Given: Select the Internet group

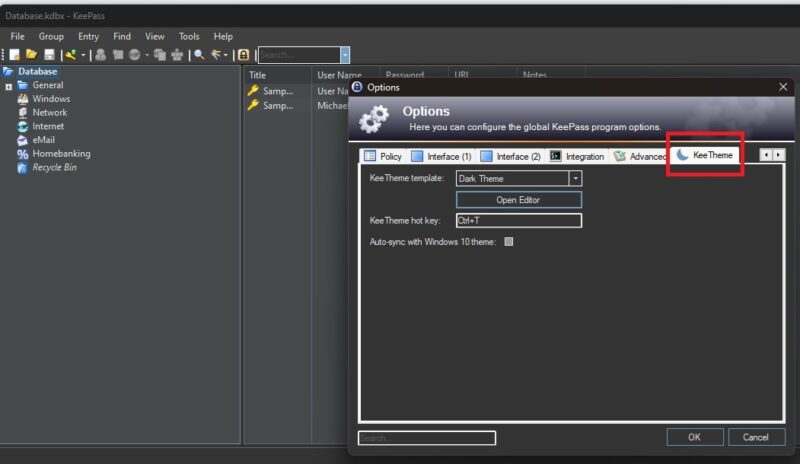Looking at the screenshot, I should (x=48, y=126).
